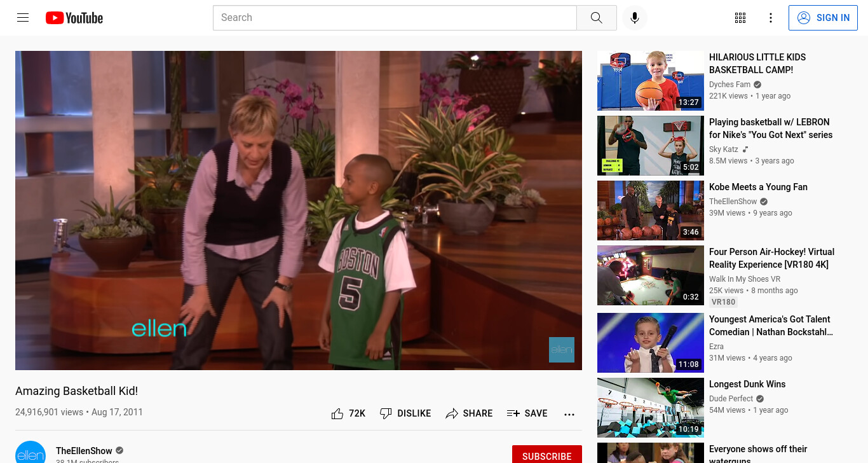
Task: Click the Search input field
Action: [x=395, y=18]
